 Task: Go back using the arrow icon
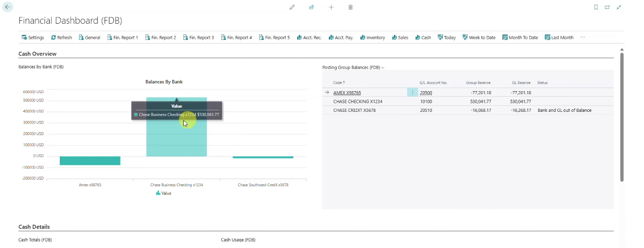(8, 7)
